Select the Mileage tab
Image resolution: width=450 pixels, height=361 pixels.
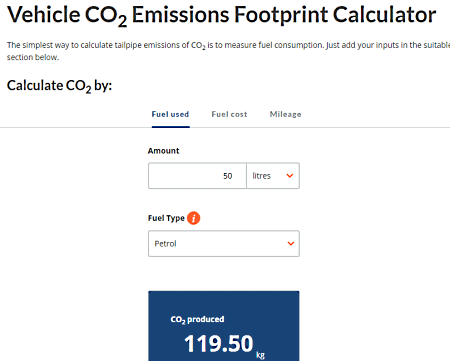pyautogui.click(x=285, y=114)
